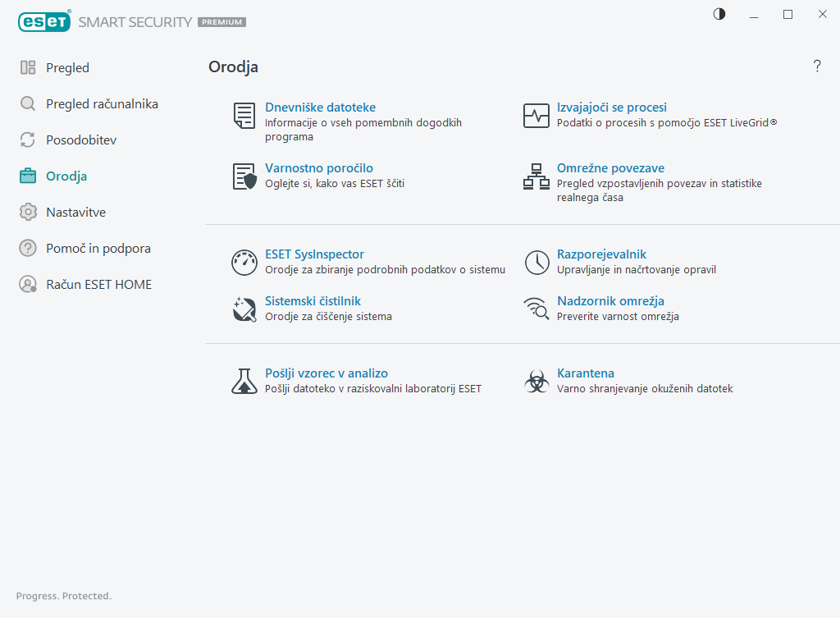Image resolution: width=840 pixels, height=618 pixels.
Task: Click the Razporejevalnik clock icon
Action: click(536, 263)
